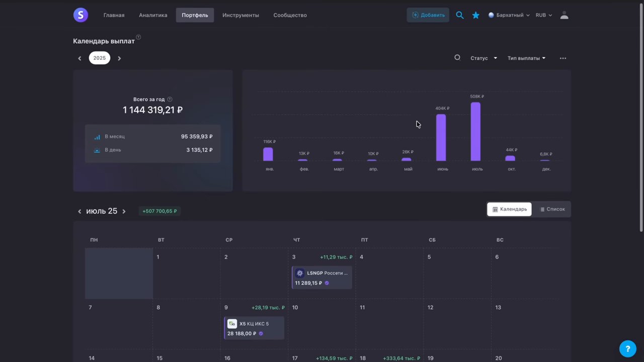644x362 pixels.
Task: Open the LSNGP Россети payment card
Action: tap(322, 278)
